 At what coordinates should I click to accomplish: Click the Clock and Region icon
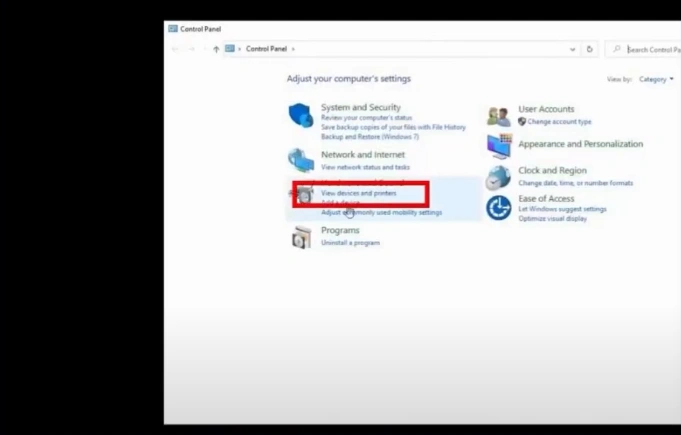[498, 178]
